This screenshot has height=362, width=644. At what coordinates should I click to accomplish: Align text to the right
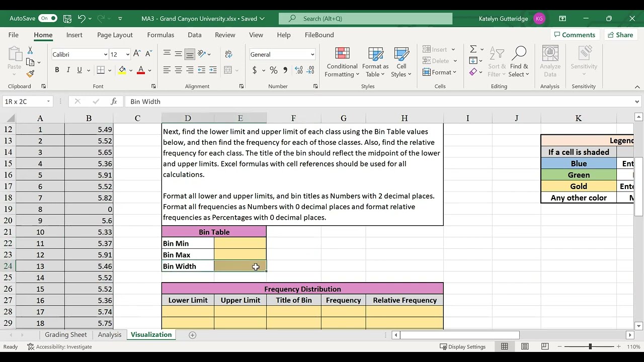tap(190, 70)
